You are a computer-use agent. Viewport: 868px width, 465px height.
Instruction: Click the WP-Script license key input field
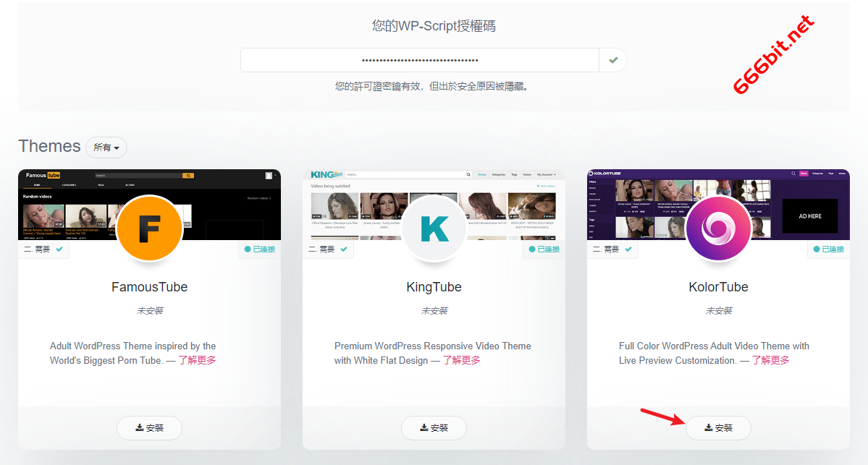tap(420, 60)
